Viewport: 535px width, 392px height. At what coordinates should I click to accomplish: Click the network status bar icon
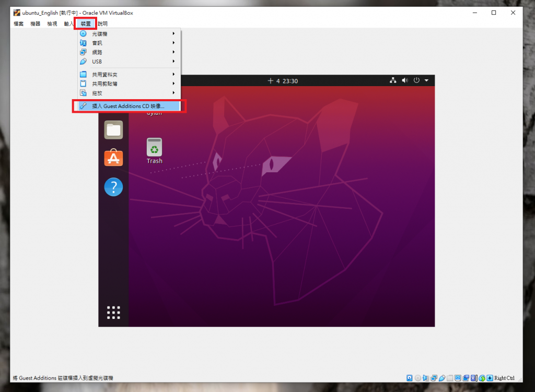point(434,378)
